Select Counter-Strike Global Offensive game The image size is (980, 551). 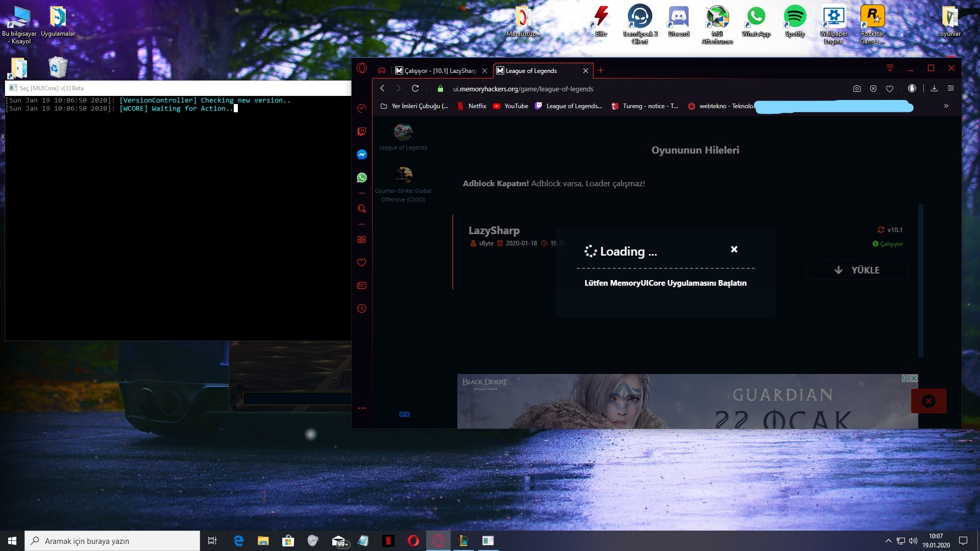pyautogui.click(x=403, y=185)
